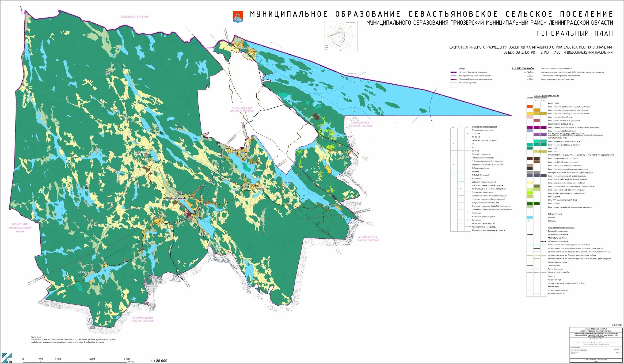Click the main title 'МУНИЦИПАЛЬНОЕ ОБРАЗОВАНИЕ СЕВАСТЬЯНОВСКОЕ СЕЛЬСКОЕ ПОСЕЛЕНИЕ'
The image size is (624, 364).
[432, 14]
